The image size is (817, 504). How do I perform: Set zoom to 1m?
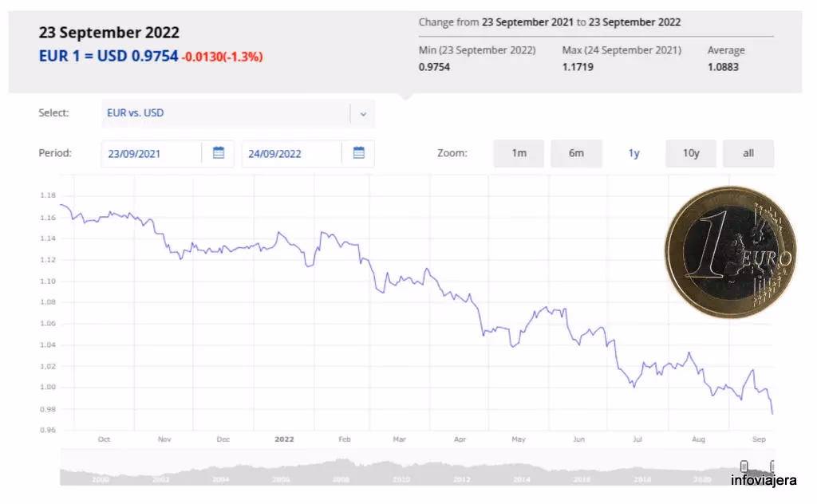click(519, 153)
